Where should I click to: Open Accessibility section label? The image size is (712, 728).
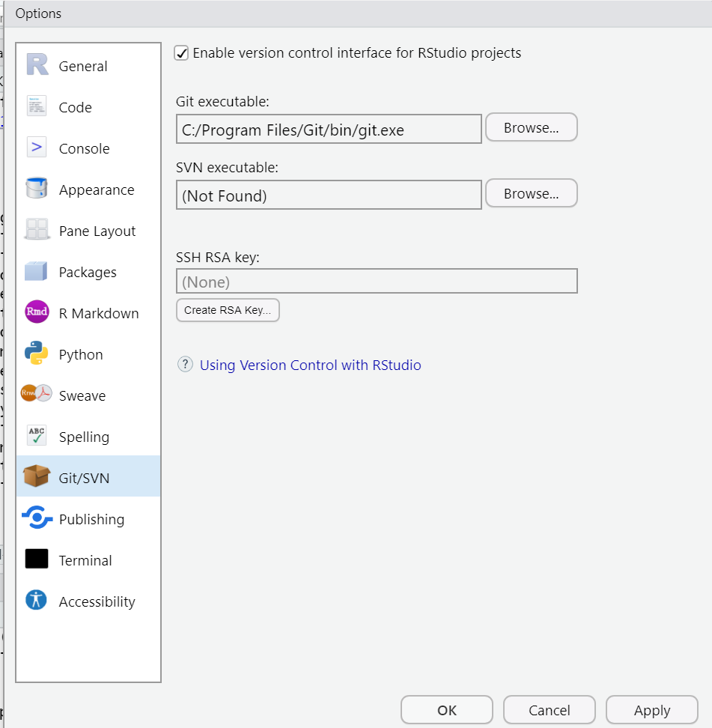(97, 601)
